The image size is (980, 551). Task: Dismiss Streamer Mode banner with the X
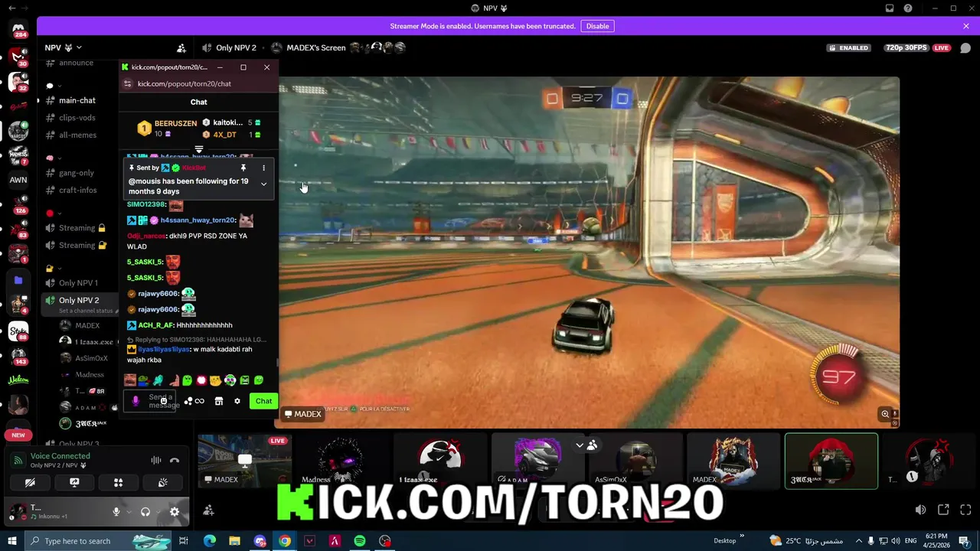pyautogui.click(x=966, y=26)
